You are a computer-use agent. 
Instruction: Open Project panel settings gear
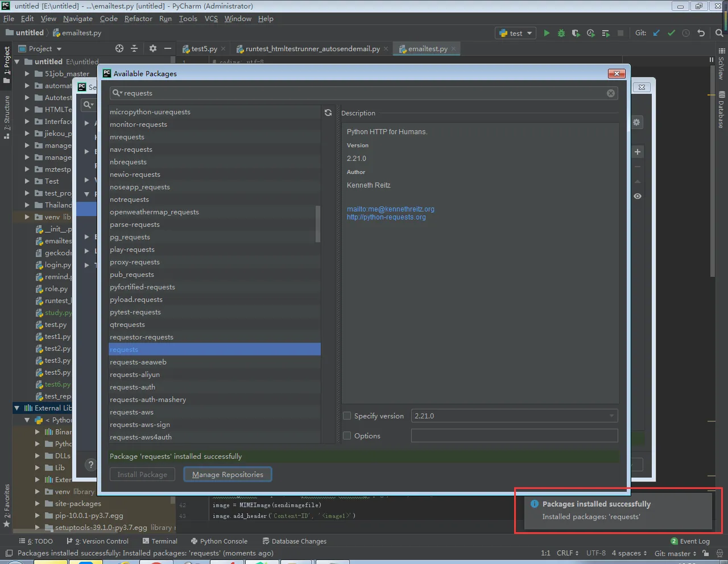click(152, 48)
